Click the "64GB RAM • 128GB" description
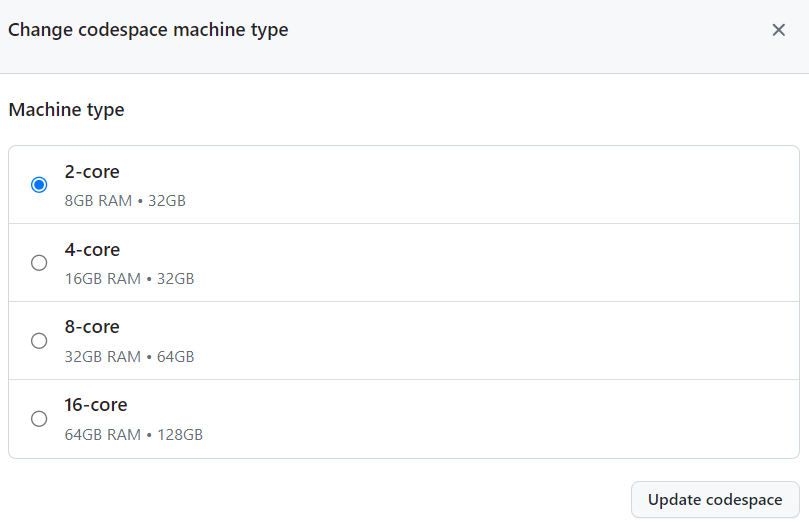 point(133,434)
